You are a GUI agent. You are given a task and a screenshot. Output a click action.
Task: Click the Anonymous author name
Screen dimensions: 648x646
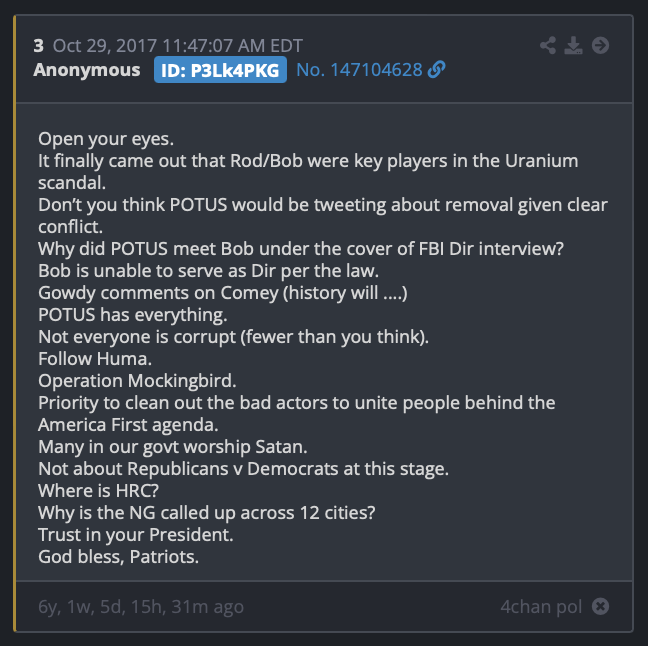[x=87, y=70]
